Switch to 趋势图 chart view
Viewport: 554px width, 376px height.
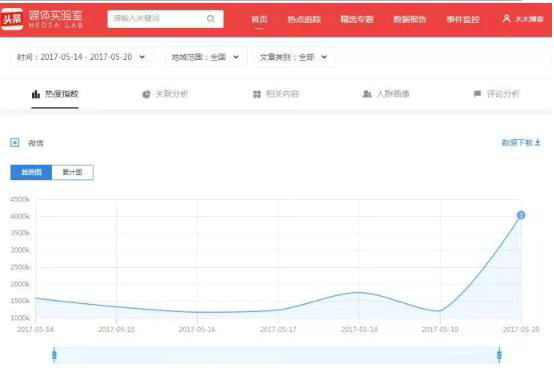(31, 172)
